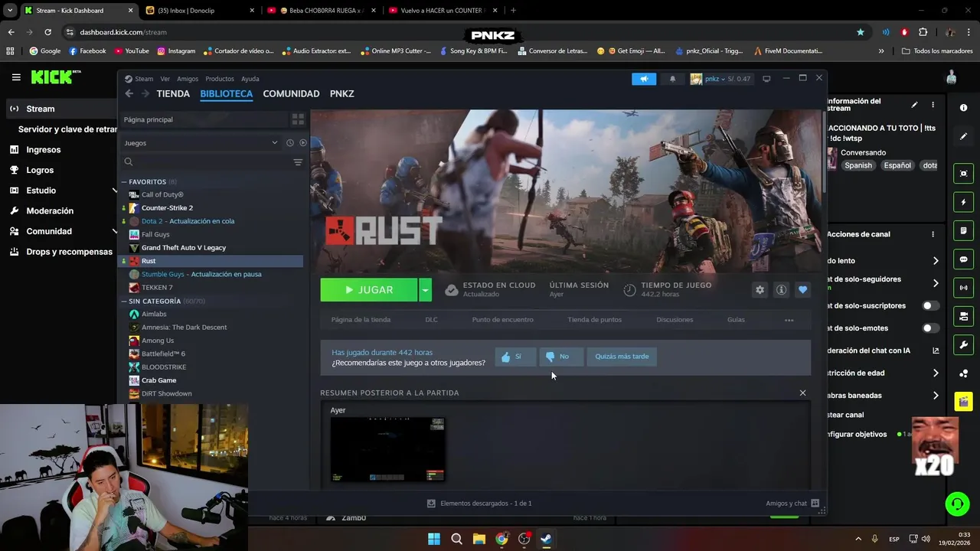
Task: Edit Kick stream information pencil
Action: tap(914, 105)
